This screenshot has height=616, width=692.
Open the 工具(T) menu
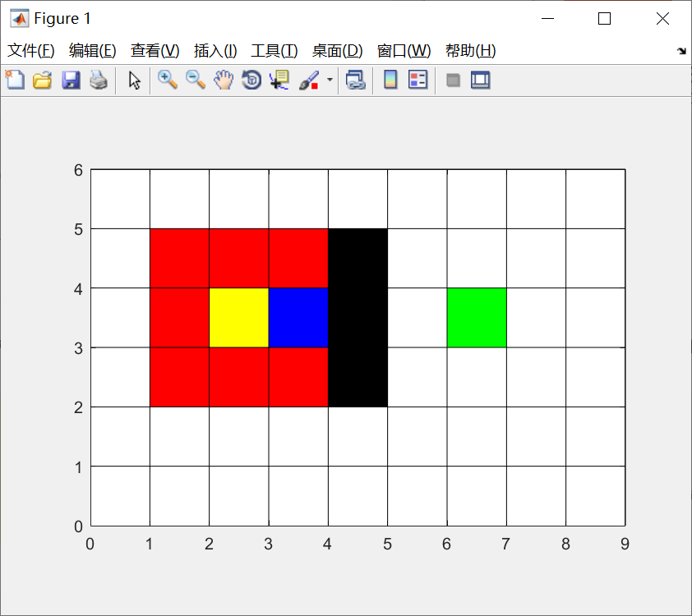coord(274,51)
